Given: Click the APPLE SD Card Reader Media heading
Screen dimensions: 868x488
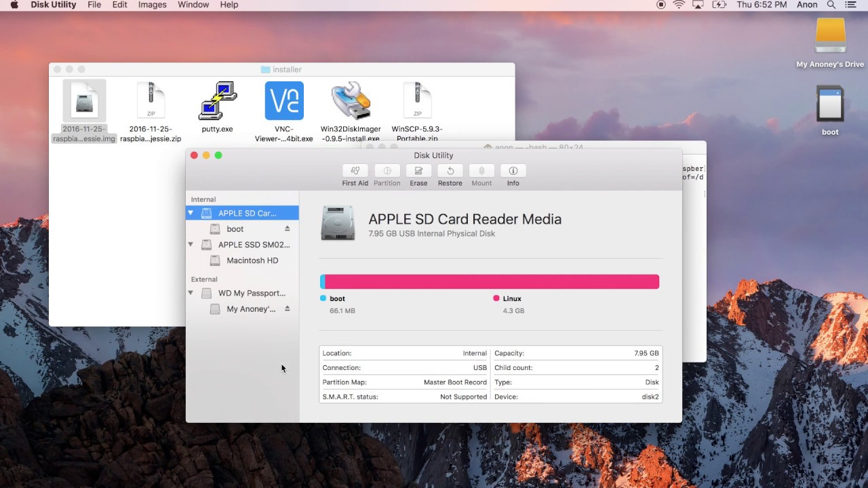Looking at the screenshot, I should [x=465, y=219].
